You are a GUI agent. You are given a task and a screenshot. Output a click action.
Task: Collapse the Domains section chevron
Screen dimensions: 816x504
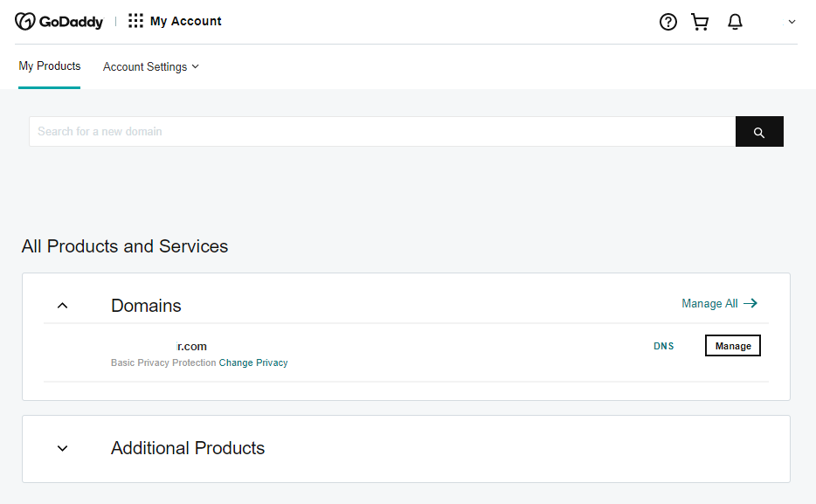[x=62, y=306]
